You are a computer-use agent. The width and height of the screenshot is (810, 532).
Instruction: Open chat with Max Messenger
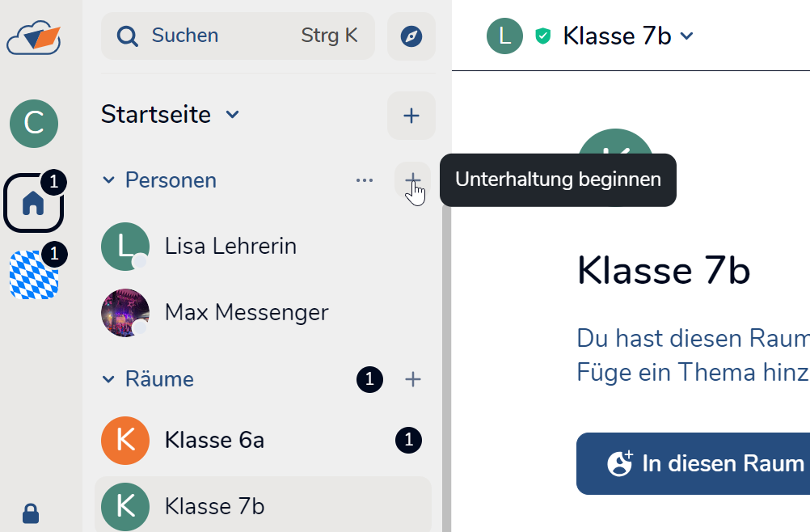tap(246, 312)
